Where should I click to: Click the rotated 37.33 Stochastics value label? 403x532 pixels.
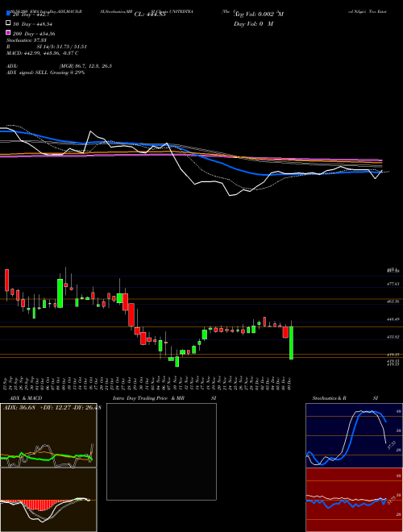pos(392,444)
